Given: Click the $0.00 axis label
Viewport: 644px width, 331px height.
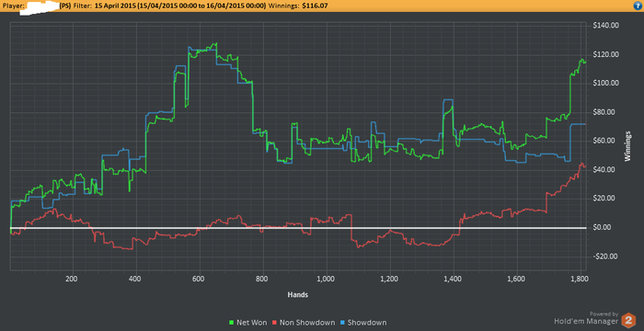Looking at the screenshot, I should tap(601, 227).
